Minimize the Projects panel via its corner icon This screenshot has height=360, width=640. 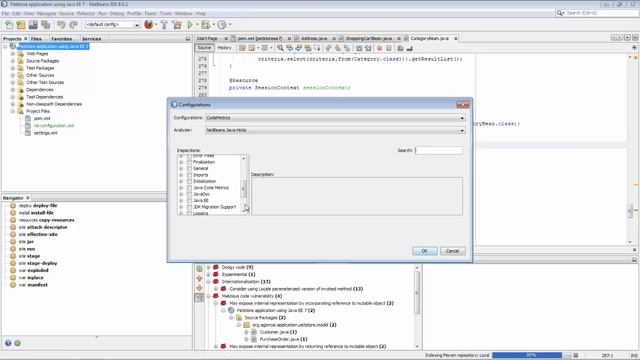point(188,38)
